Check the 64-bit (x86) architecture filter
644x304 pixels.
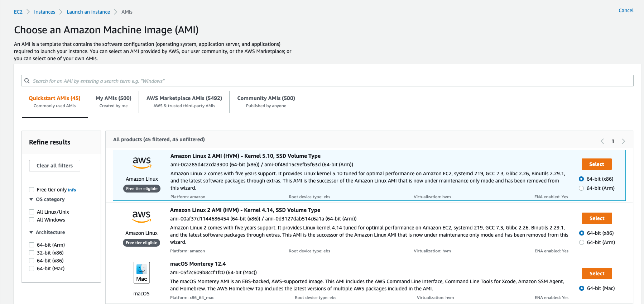tap(32, 261)
